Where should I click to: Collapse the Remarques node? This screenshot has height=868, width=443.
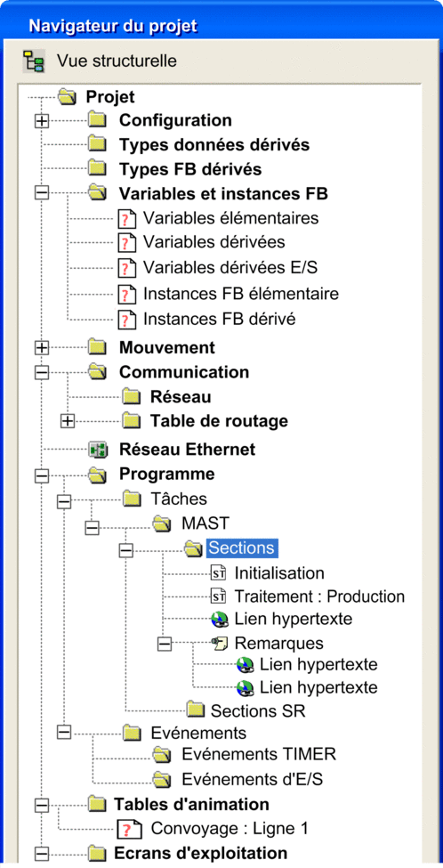point(165,644)
